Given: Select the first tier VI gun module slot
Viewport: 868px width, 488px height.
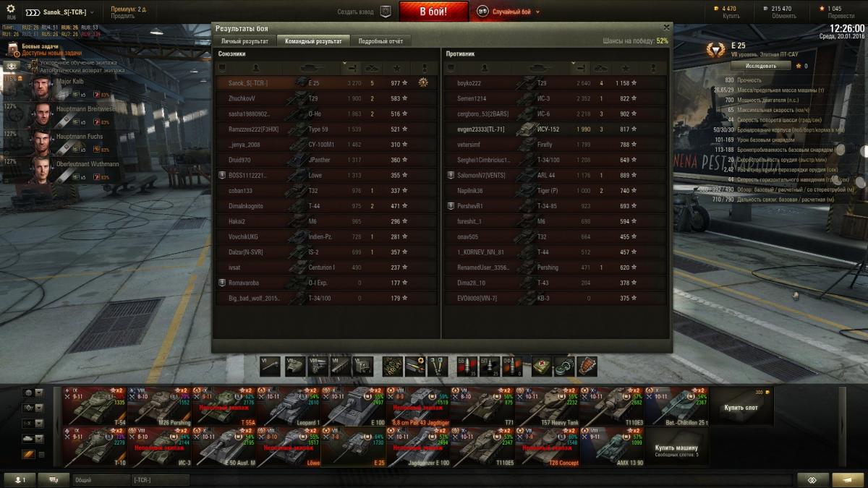Looking at the screenshot, I should pos(270,366).
